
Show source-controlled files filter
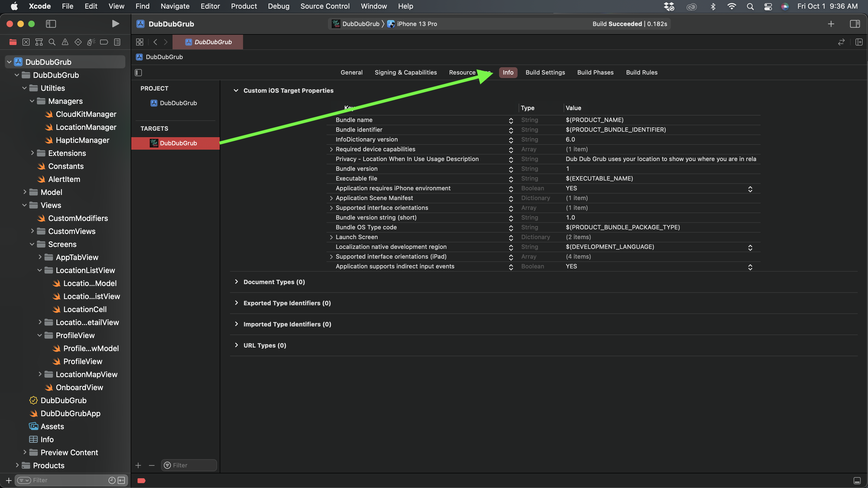[x=121, y=480]
